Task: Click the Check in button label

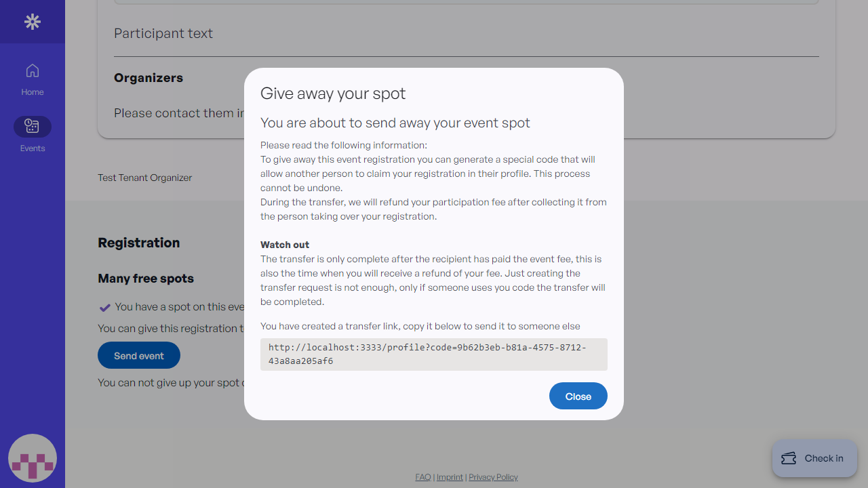Action: pos(823,459)
